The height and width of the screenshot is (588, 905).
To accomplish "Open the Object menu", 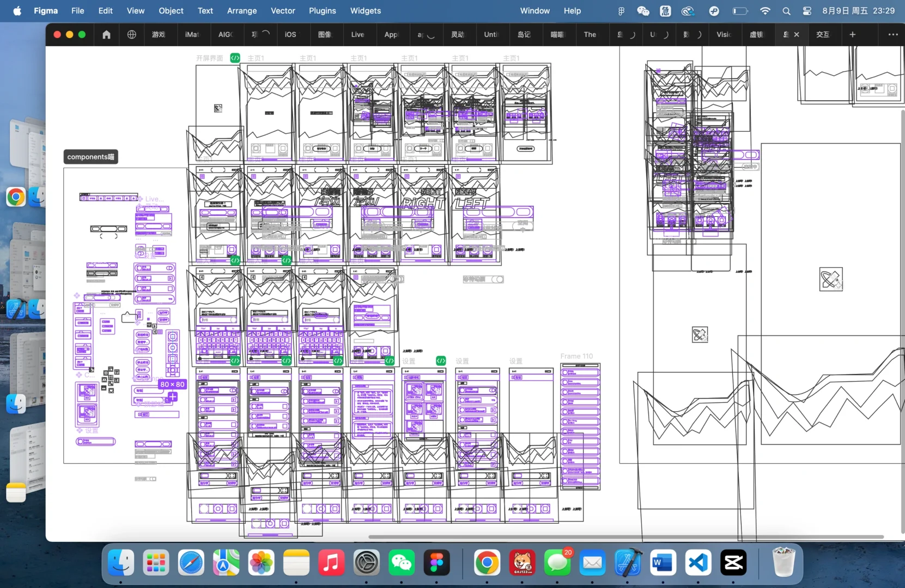I will (171, 11).
